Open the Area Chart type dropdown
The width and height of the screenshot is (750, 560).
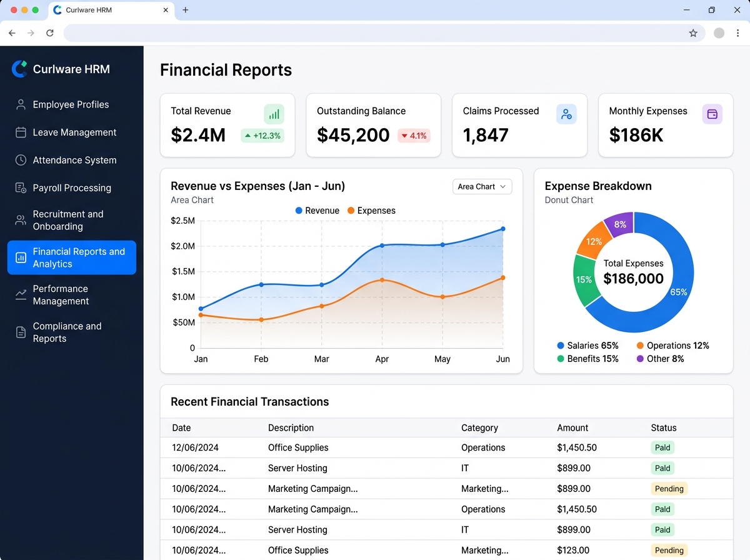(x=482, y=187)
